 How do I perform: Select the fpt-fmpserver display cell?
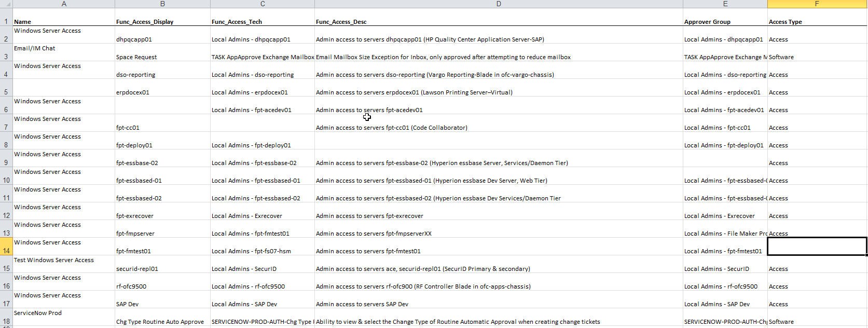click(x=162, y=229)
